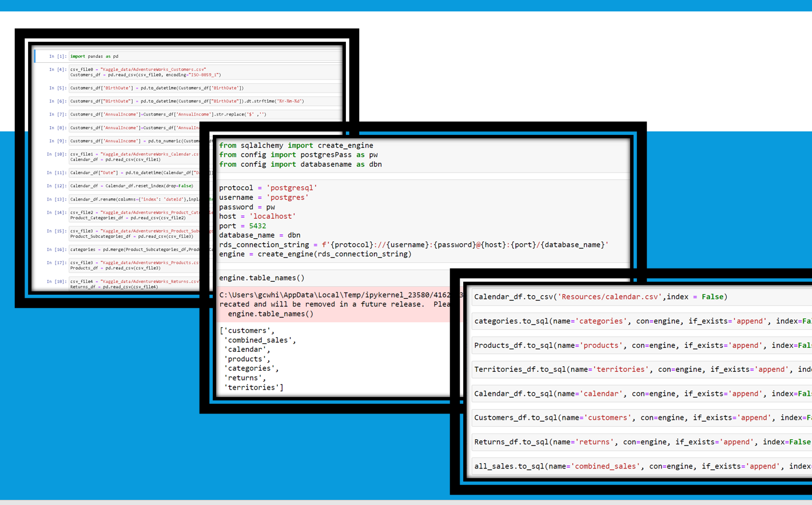Click the 'postgresPass as pw' import line

point(298,155)
